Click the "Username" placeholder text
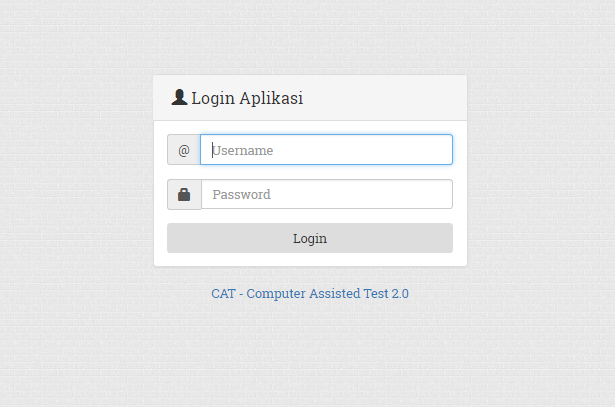Viewport: 615px width, 407px height. [x=243, y=150]
